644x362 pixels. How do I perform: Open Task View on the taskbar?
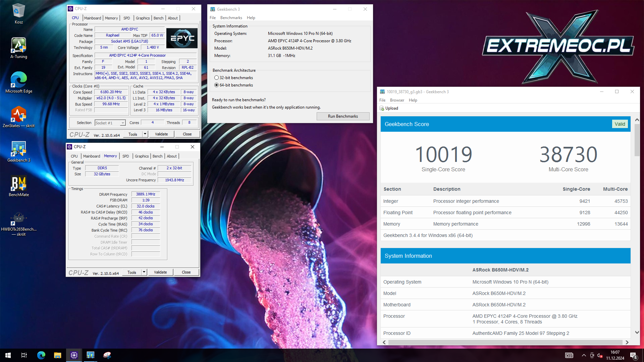[x=24, y=355]
